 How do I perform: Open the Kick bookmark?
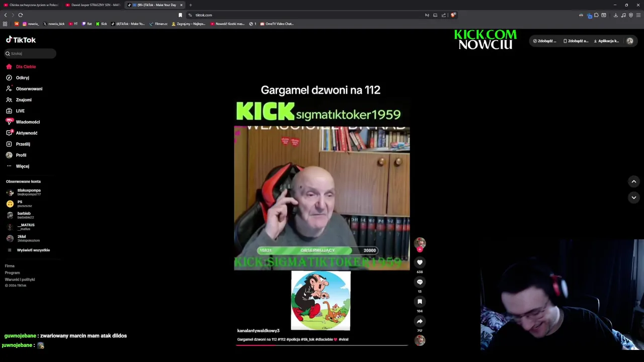tap(102, 24)
